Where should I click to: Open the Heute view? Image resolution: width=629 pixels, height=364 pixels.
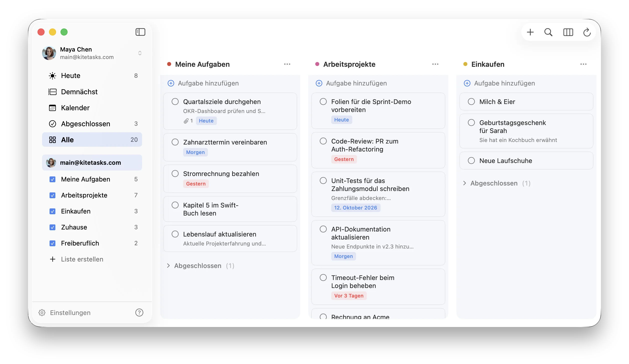click(92, 76)
